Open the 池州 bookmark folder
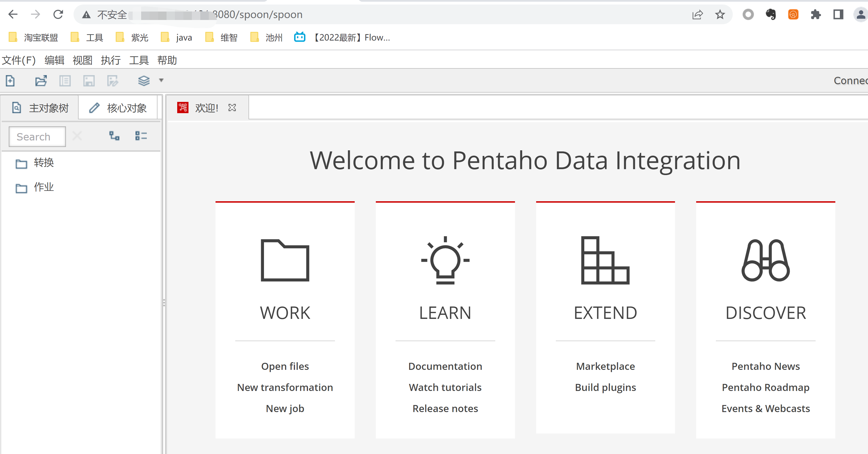This screenshot has width=868, height=454. point(267,37)
